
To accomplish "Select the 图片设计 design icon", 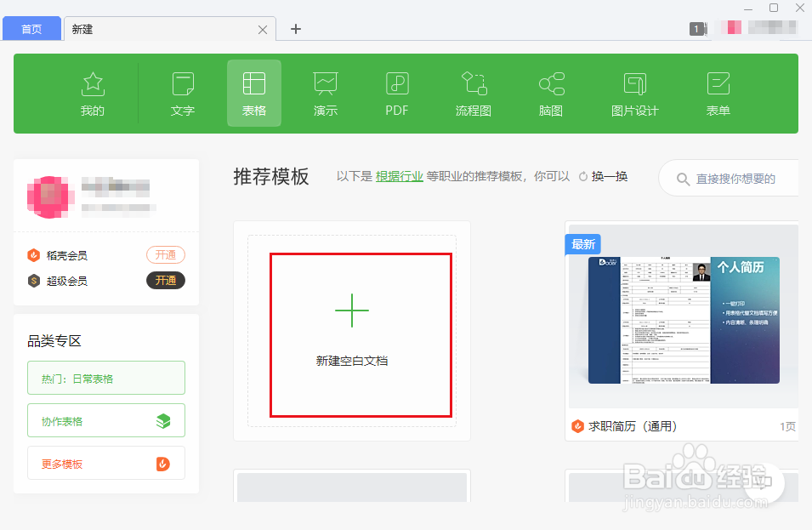I will [x=634, y=94].
